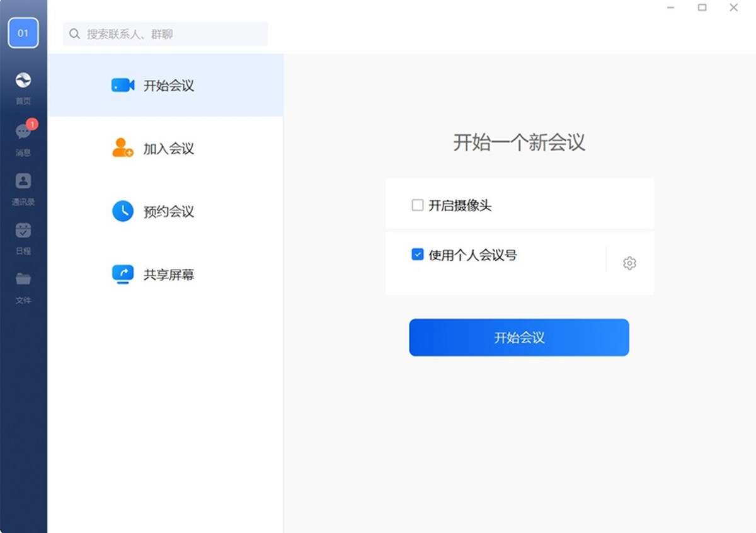756x533 pixels.
Task: Select the 共享屏幕 menu item
Action: tap(168, 275)
